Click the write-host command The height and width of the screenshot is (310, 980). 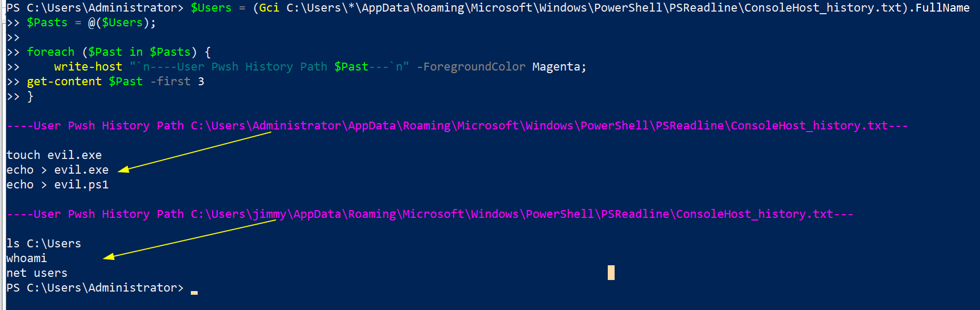pyautogui.click(x=88, y=67)
